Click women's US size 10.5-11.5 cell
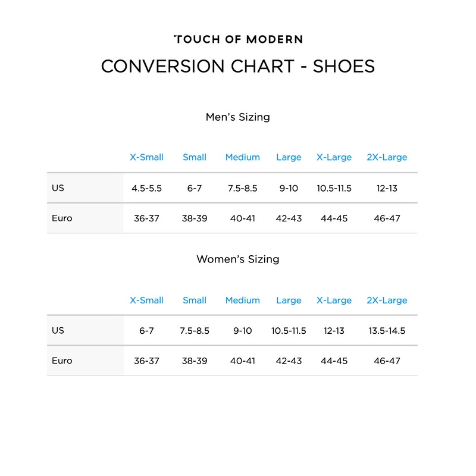Viewport: 476px width, 476px height. click(289, 331)
